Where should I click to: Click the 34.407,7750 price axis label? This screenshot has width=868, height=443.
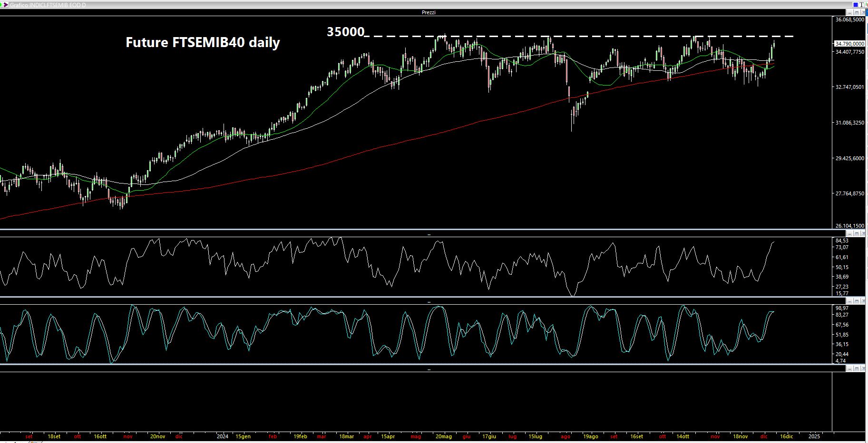[x=850, y=51]
